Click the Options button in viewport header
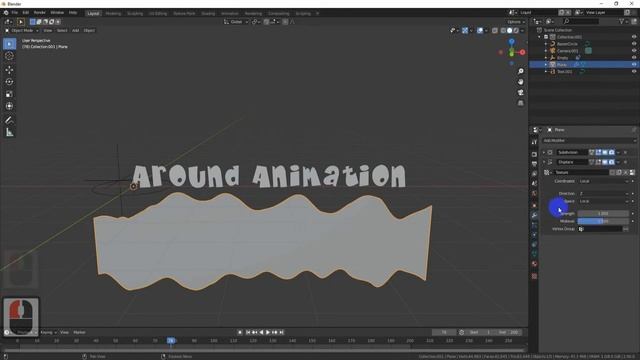This screenshot has width=640, height=360. (516, 22)
